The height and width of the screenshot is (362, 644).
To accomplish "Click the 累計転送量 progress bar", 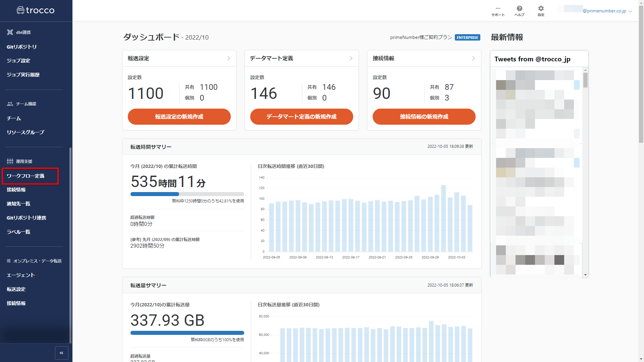I will tap(187, 333).
